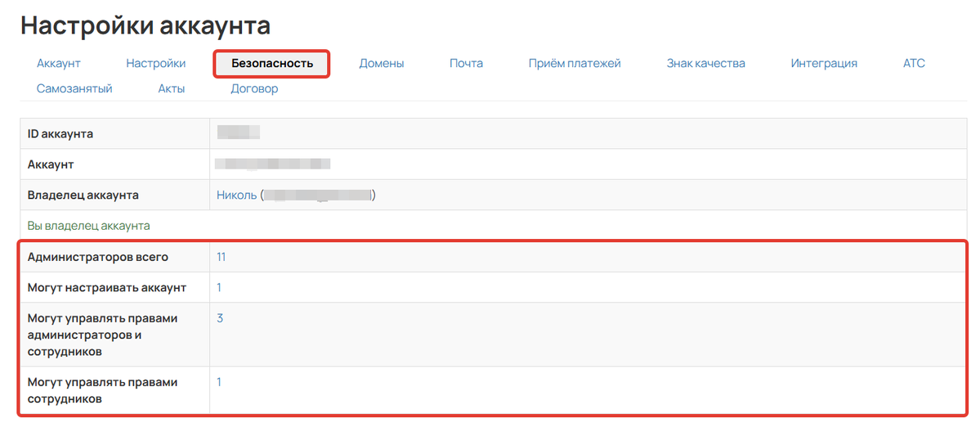Open the Акты tab
Image resolution: width=980 pixels, height=432 pixels.
[172, 88]
